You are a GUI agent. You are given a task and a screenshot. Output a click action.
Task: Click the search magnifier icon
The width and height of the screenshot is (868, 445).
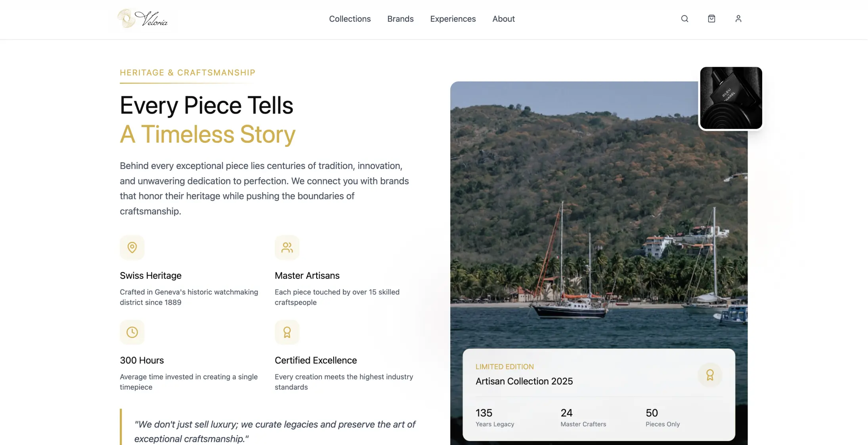pos(684,19)
